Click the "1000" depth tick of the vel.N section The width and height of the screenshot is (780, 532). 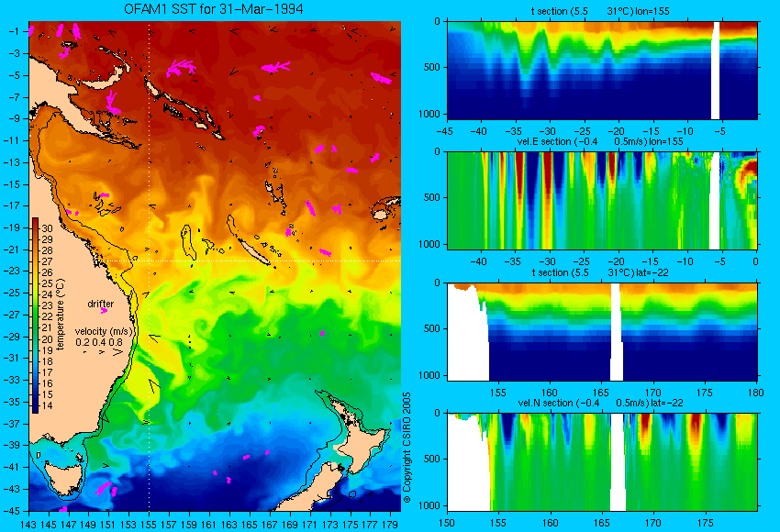(x=429, y=505)
